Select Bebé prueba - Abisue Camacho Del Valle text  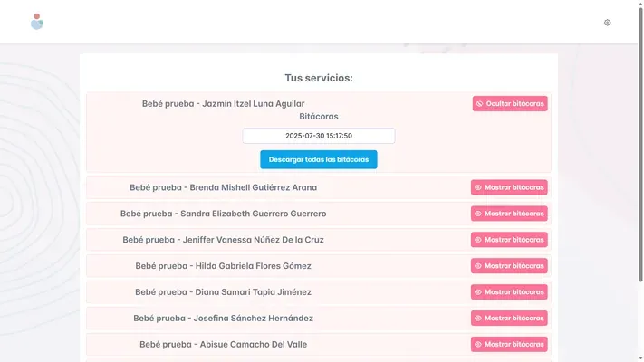coord(224,344)
